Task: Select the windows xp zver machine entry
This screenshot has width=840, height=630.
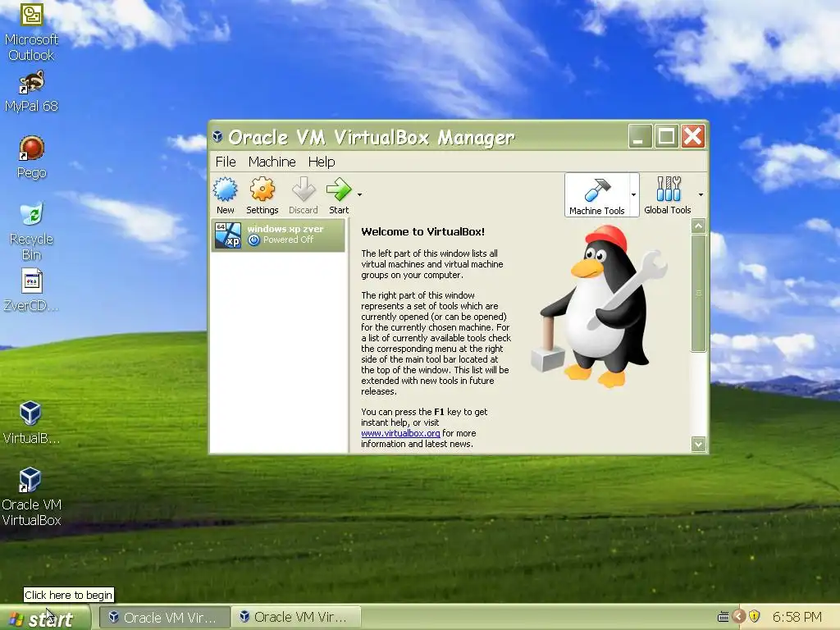Action: (278, 235)
